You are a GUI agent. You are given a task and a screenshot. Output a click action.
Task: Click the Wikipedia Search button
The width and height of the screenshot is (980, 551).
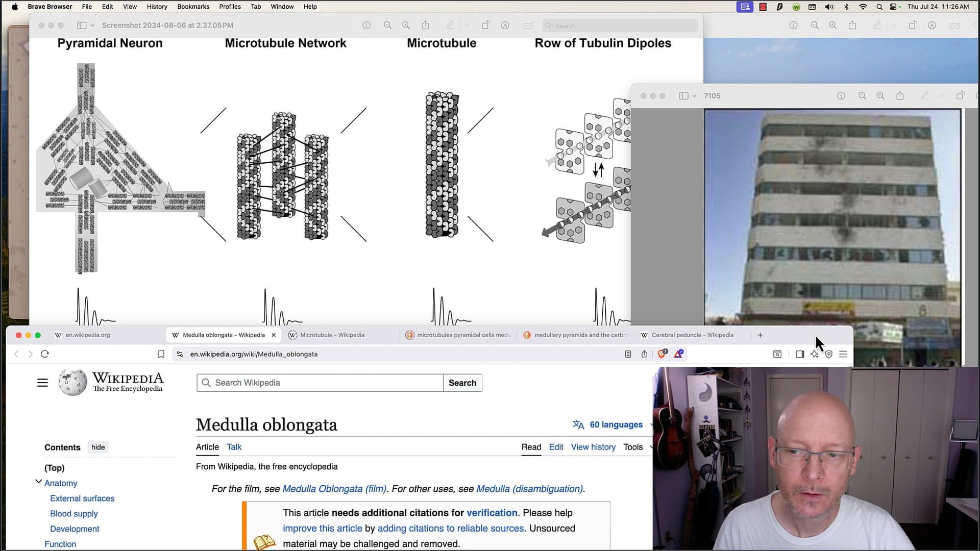[x=462, y=383]
